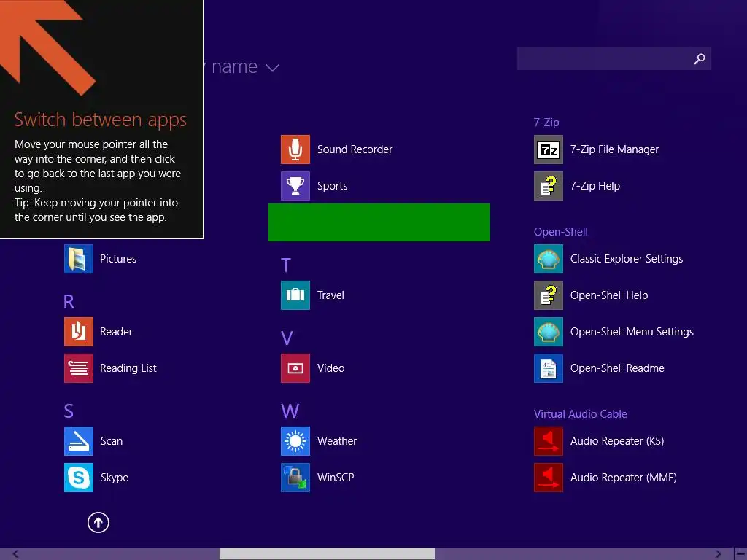Click inside the apps search field
The width and height of the screenshot is (747, 560).
point(614,58)
